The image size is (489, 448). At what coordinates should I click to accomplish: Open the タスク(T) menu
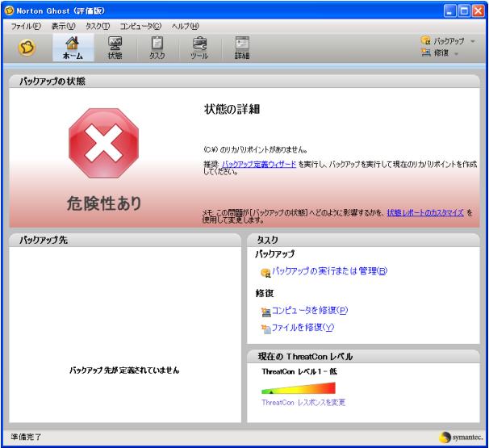(98, 26)
